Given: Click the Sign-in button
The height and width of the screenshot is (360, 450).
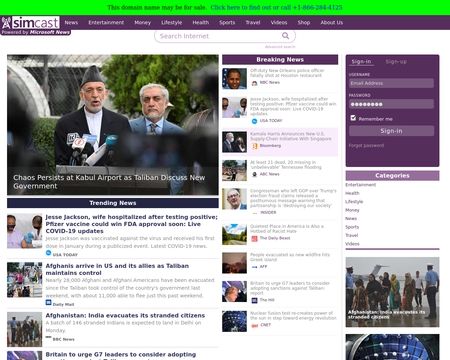Looking at the screenshot, I should (x=391, y=131).
